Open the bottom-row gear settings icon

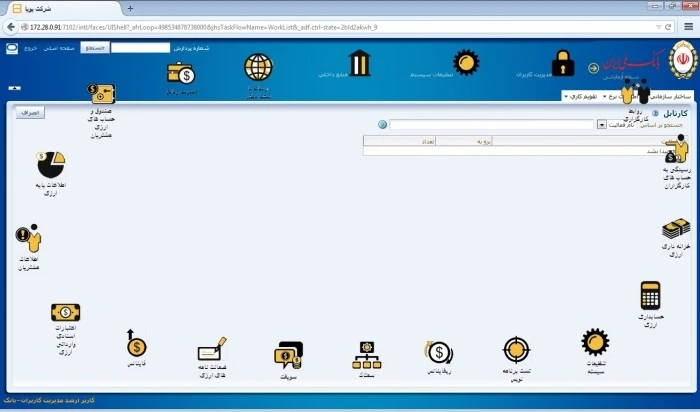coord(595,342)
